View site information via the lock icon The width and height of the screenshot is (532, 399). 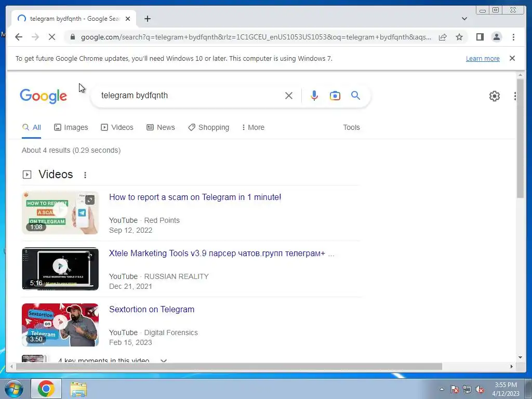pyautogui.click(x=72, y=37)
